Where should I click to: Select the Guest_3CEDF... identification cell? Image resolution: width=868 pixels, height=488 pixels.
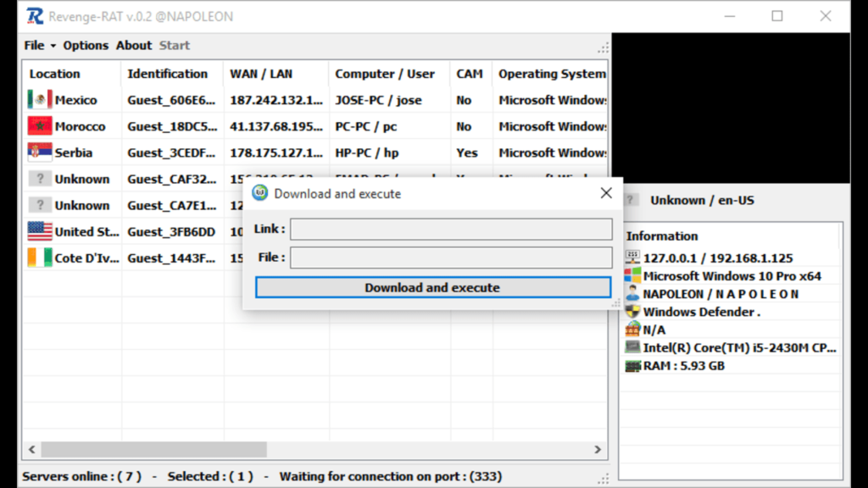[171, 152]
